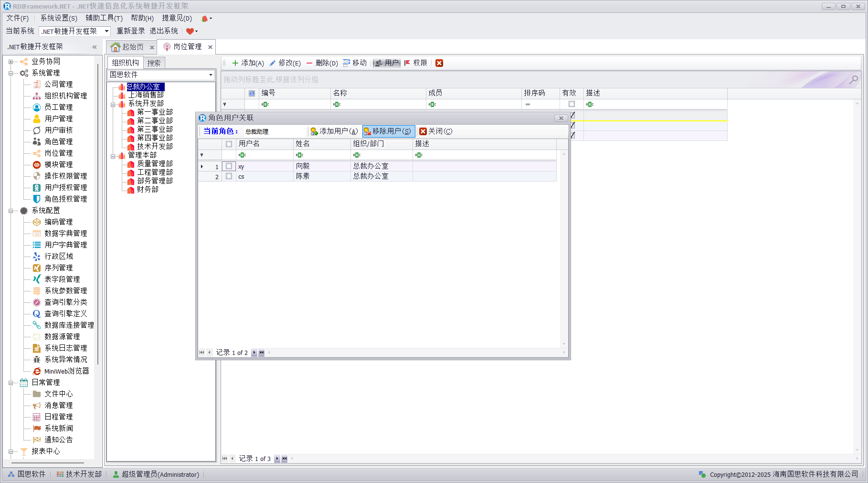
Task: Click the Add User icon in dialog
Action: 314,131
